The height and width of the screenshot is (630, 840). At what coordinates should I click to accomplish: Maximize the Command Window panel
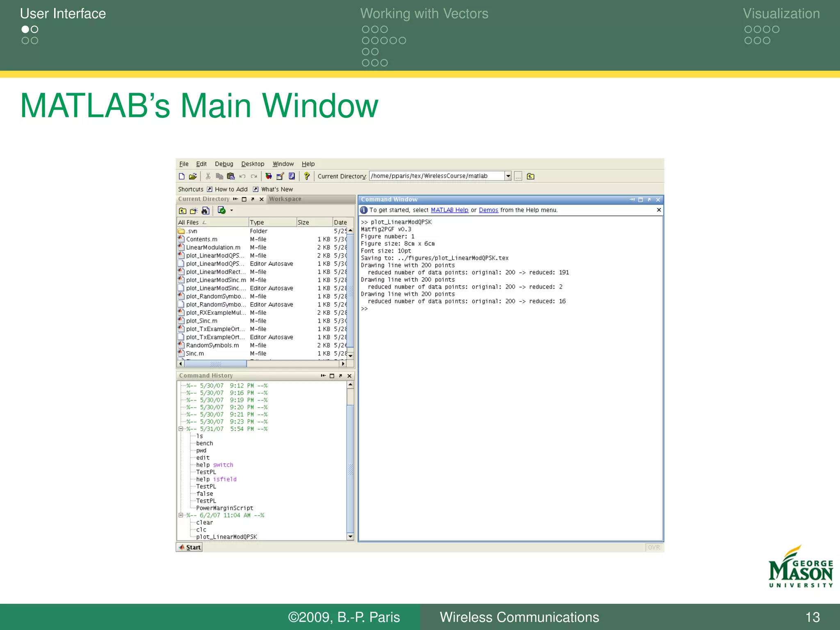(x=641, y=200)
